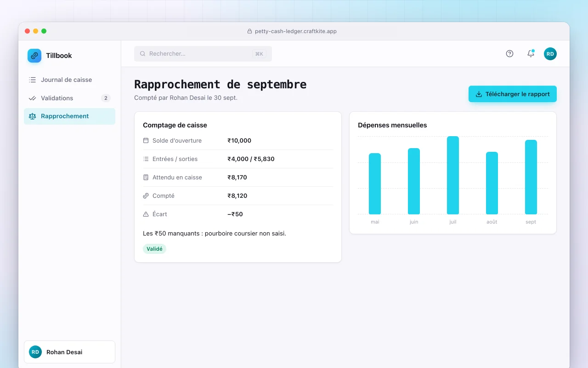
Task: Focus the Rechercher search field
Action: point(203,54)
